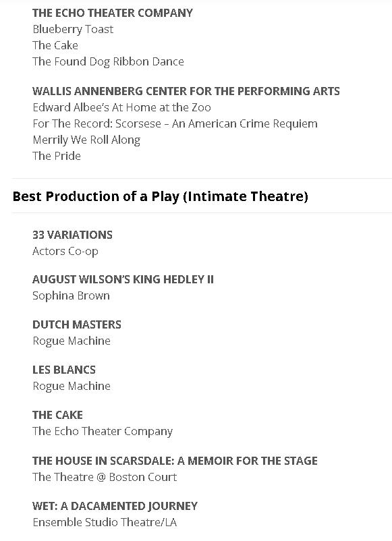
Task: Select August Wilson's King Hedley II
Action: coord(123,279)
